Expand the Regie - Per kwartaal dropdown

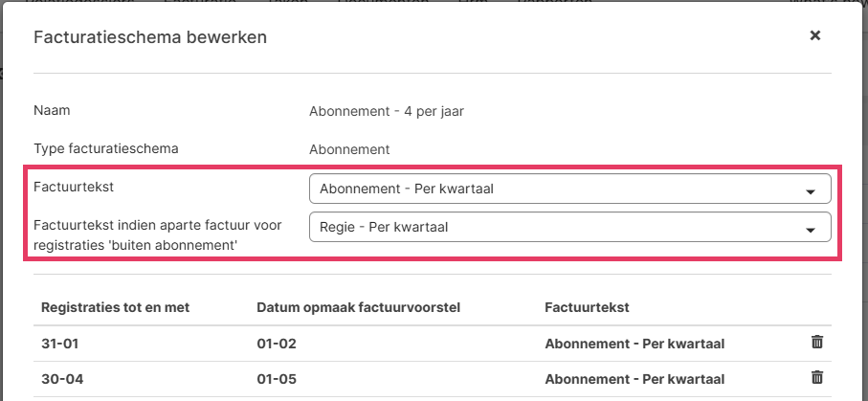tap(569, 228)
